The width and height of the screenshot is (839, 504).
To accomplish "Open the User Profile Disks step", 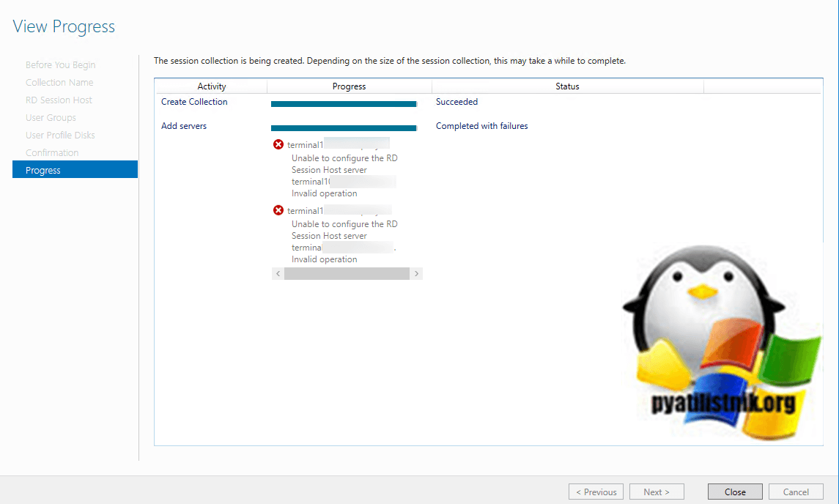I will 60,135.
